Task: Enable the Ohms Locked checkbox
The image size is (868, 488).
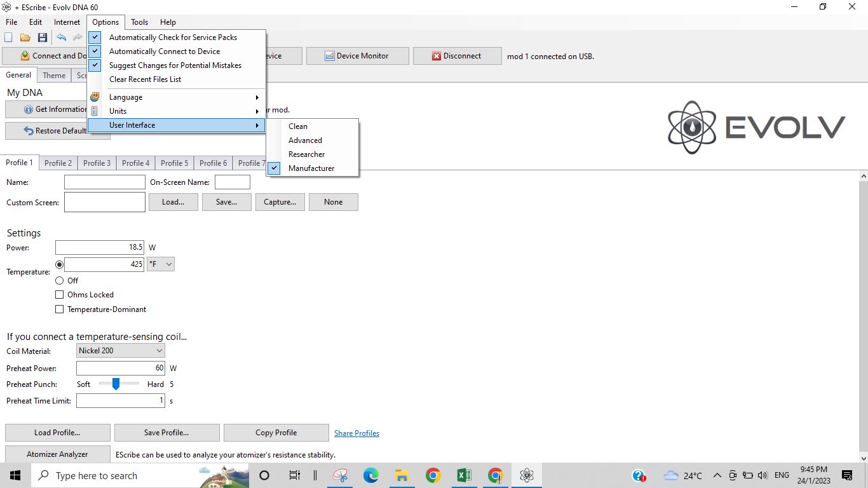Action: pyautogui.click(x=60, y=295)
